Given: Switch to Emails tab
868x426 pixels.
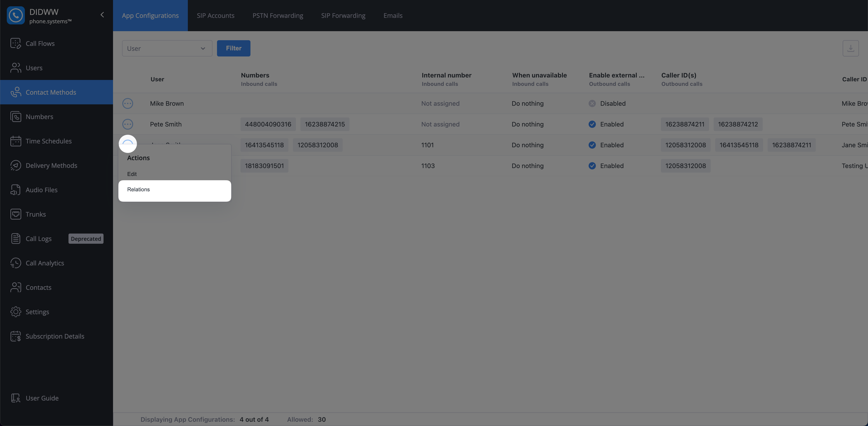Looking at the screenshot, I should (x=393, y=16).
